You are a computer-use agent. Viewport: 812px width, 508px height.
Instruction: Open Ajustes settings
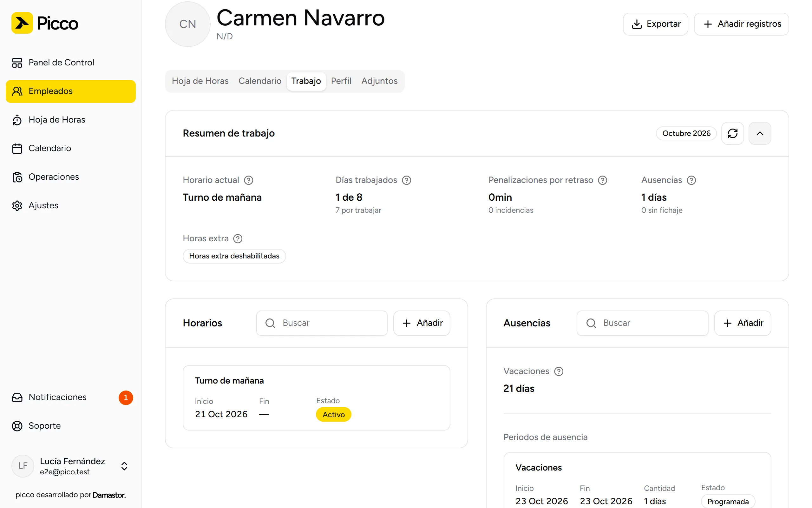70,205
